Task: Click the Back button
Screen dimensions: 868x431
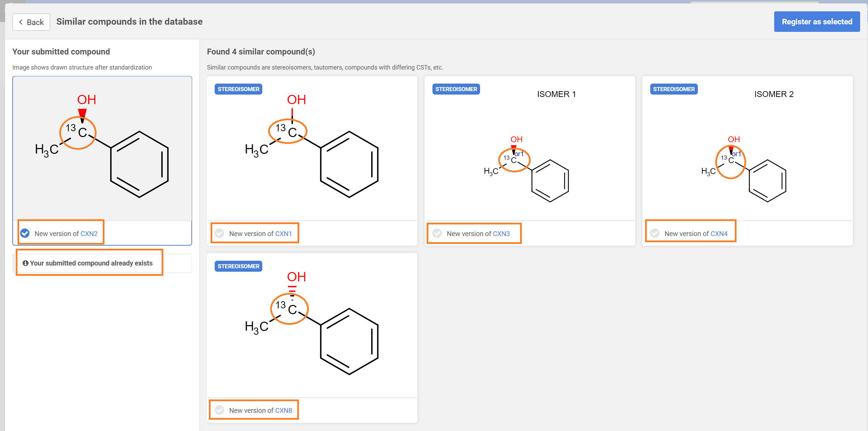Action: tap(31, 22)
